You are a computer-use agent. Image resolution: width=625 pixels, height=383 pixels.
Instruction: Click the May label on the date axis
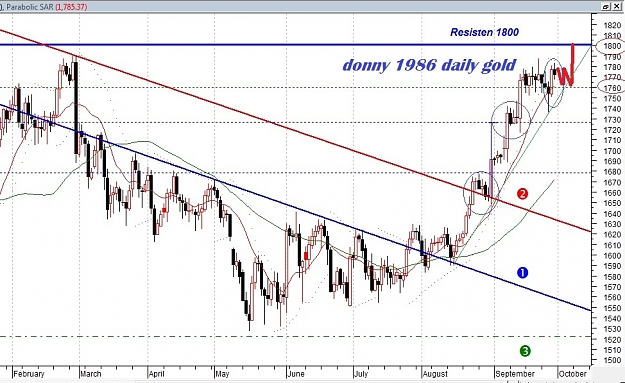tap(222, 374)
